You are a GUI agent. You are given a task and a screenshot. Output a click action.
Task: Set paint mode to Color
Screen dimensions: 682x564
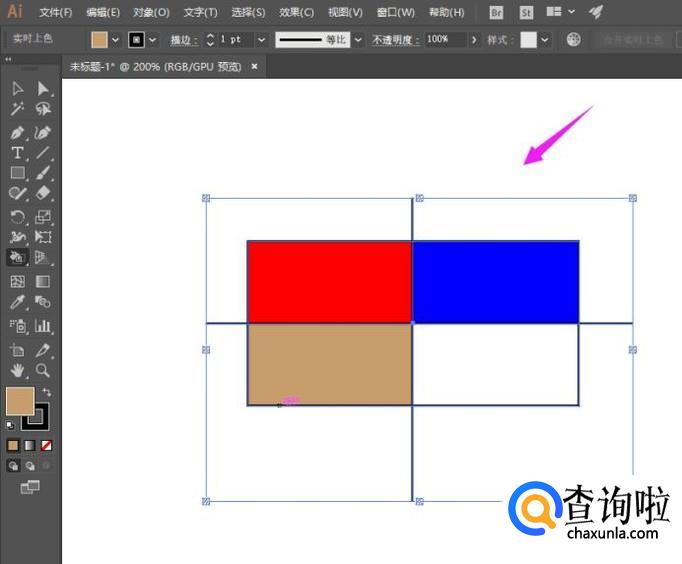pyautogui.click(x=13, y=445)
